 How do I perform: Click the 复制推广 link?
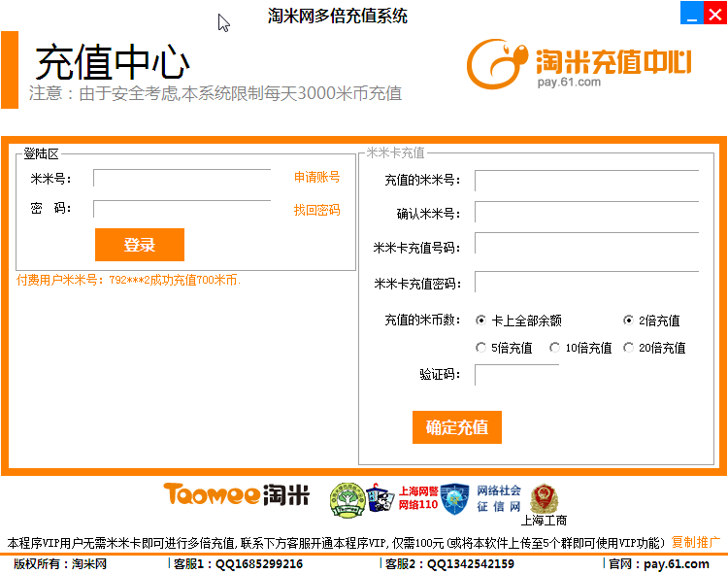(695, 542)
